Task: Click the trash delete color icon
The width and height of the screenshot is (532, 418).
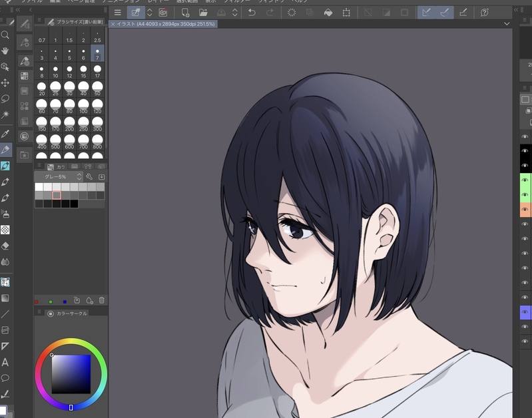Action: (x=101, y=300)
